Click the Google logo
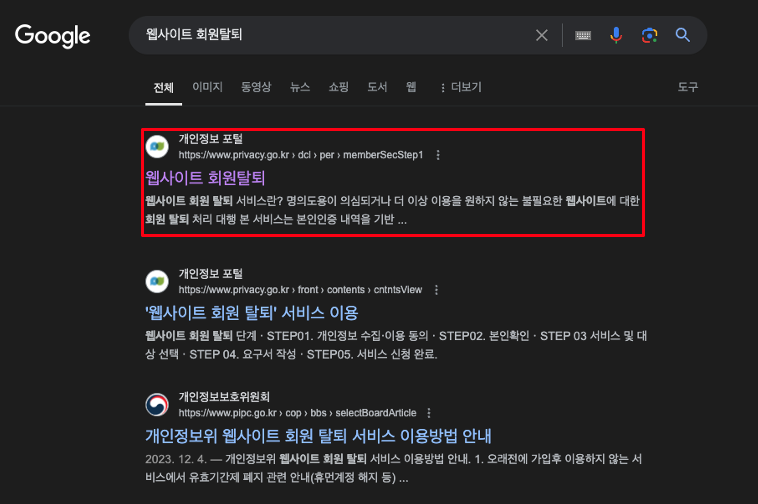758x504 pixels. coord(52,36)
